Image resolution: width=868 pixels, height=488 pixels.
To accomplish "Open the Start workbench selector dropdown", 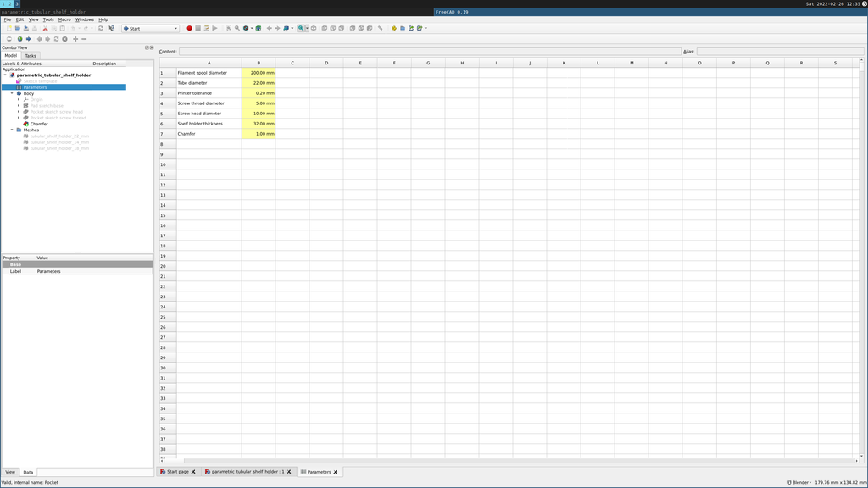I will 150,28.
